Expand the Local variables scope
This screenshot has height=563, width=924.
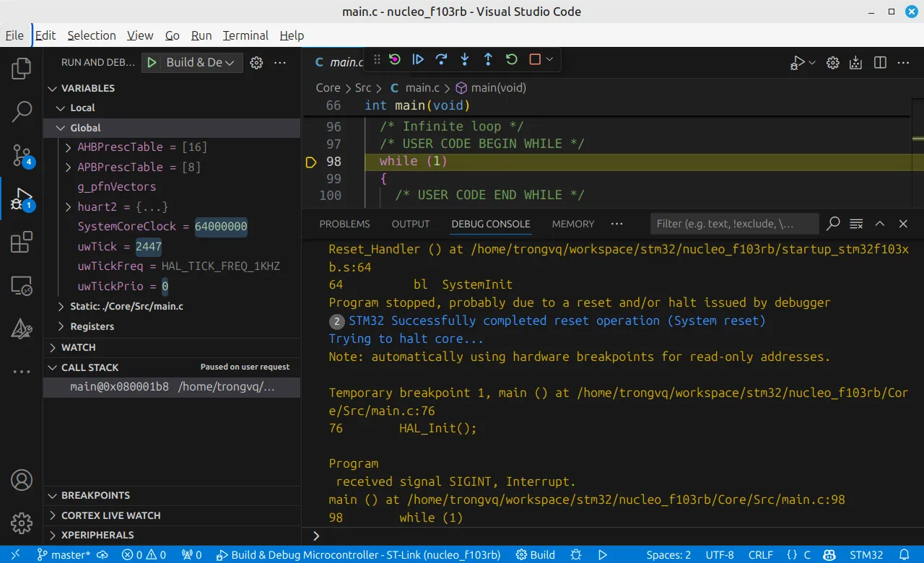172,108
